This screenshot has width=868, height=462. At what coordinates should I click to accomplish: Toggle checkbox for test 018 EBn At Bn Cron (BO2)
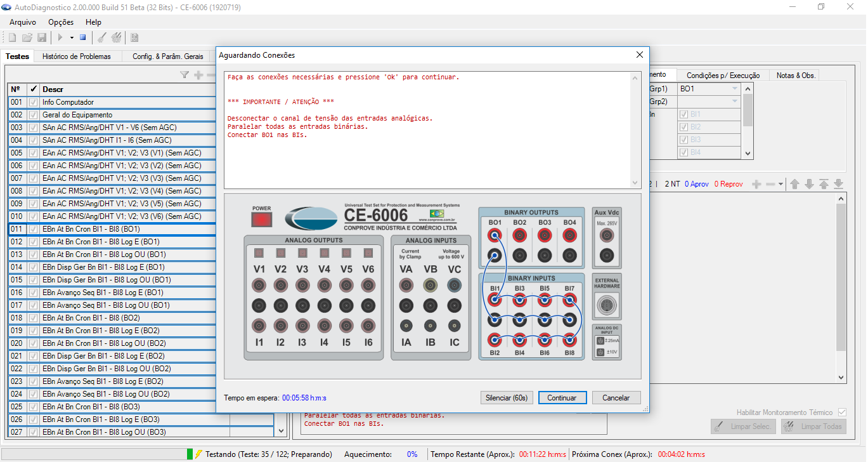pyautogui.click(x=33, y=318)
